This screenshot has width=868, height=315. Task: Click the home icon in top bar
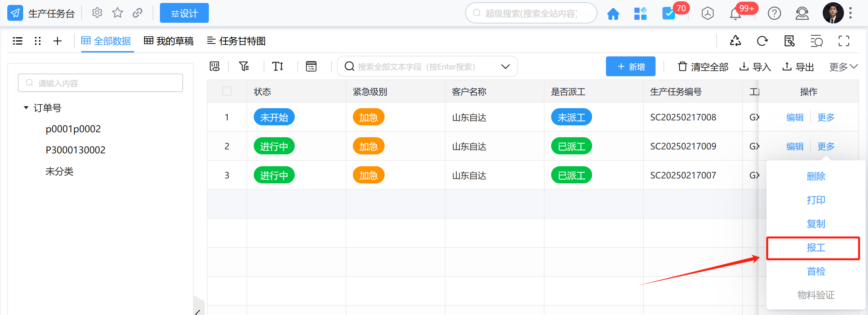pos(613,14)
